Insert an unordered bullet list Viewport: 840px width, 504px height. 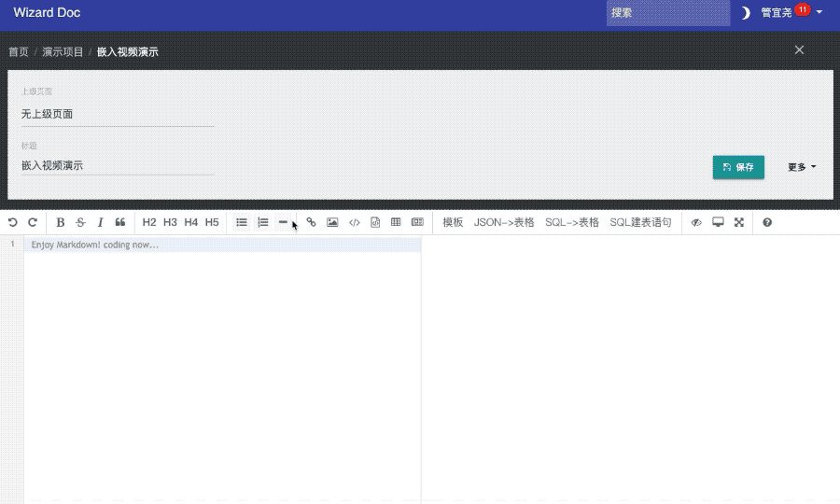(x=242, y=222)
